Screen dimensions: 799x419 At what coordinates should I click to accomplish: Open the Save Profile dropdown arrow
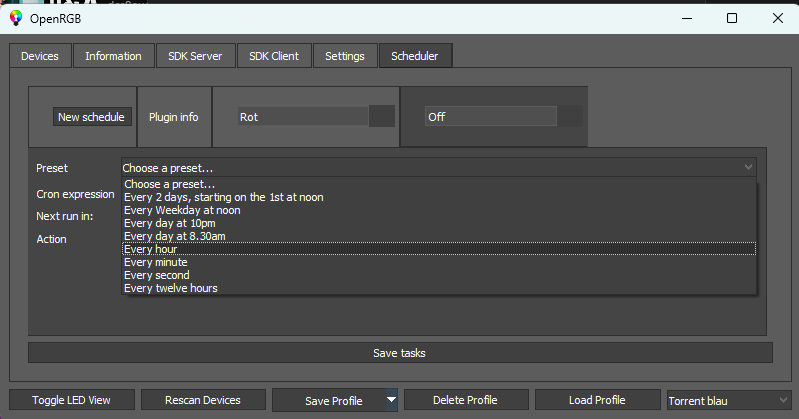coord(391,400)
